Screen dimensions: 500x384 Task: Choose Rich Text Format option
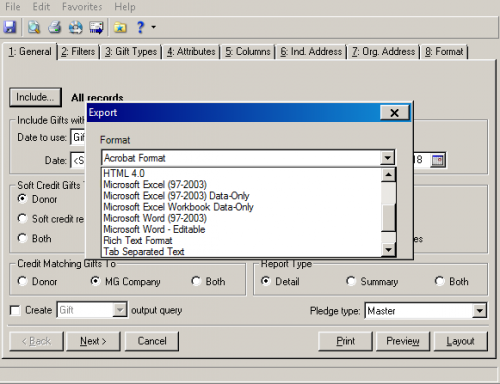pyautogui.click(x=242, y=240)
